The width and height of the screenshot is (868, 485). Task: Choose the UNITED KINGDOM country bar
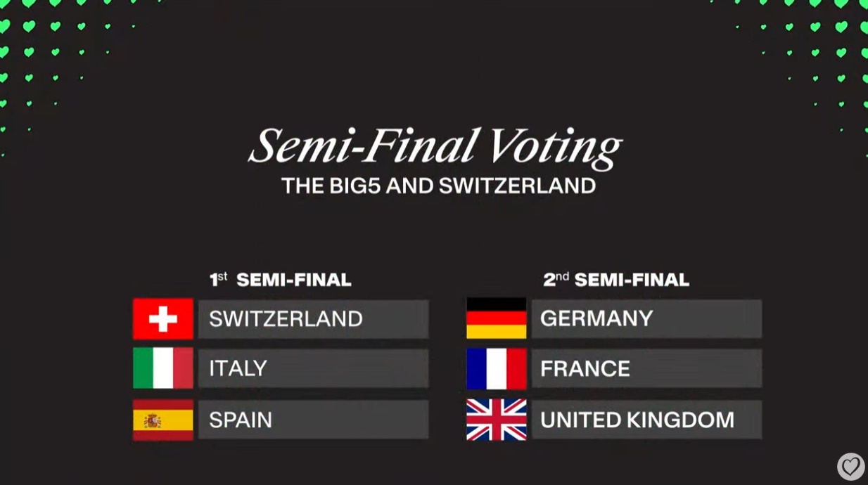(x=646, y=420)
